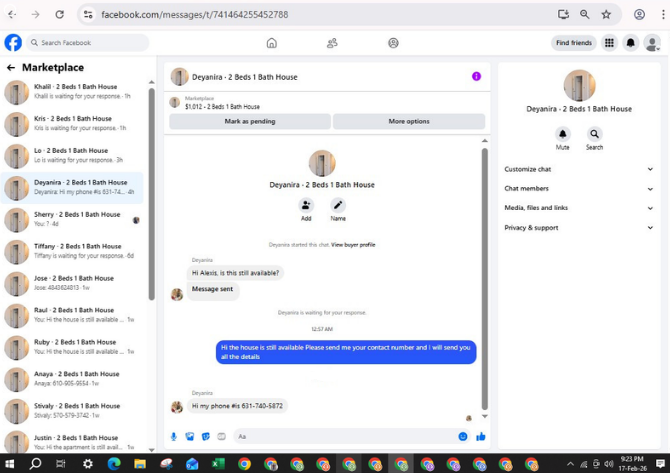Screen dimensions: 670x473
Task: Open the profile circle icon in top navigation
Action: (x=393, y=43)
